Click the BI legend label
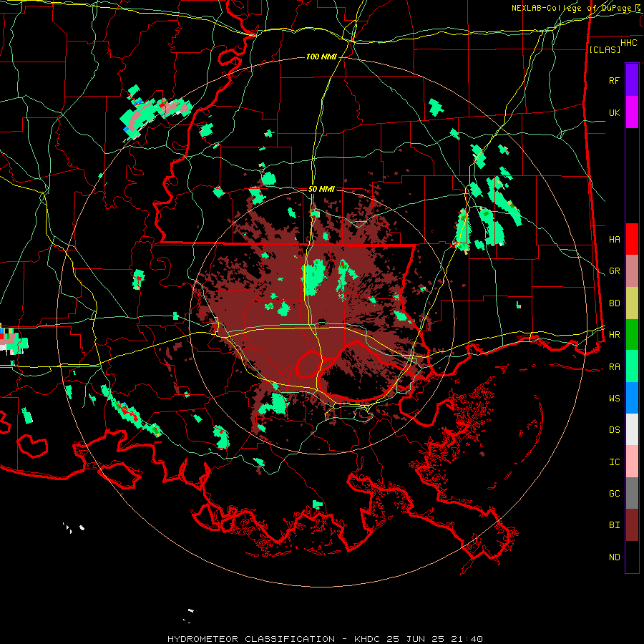This screenshot has width=644, height=644. [x=614, y=525]
